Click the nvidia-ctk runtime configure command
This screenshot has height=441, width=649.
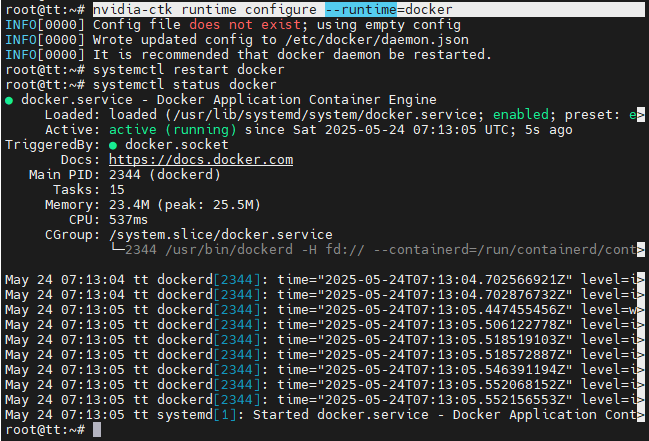[272, 10]
